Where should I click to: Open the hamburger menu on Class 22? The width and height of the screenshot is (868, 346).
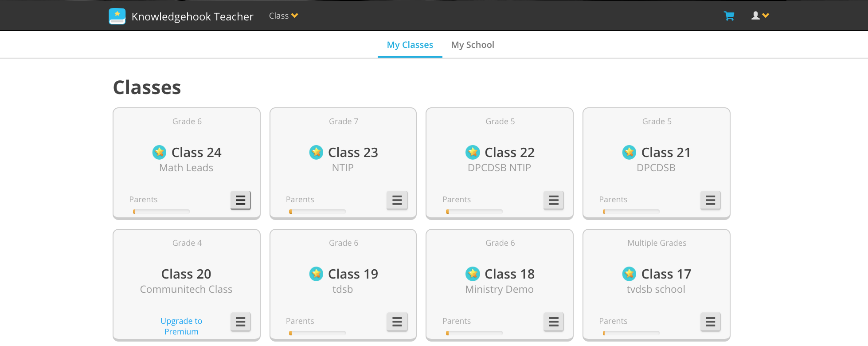[554, 200]
